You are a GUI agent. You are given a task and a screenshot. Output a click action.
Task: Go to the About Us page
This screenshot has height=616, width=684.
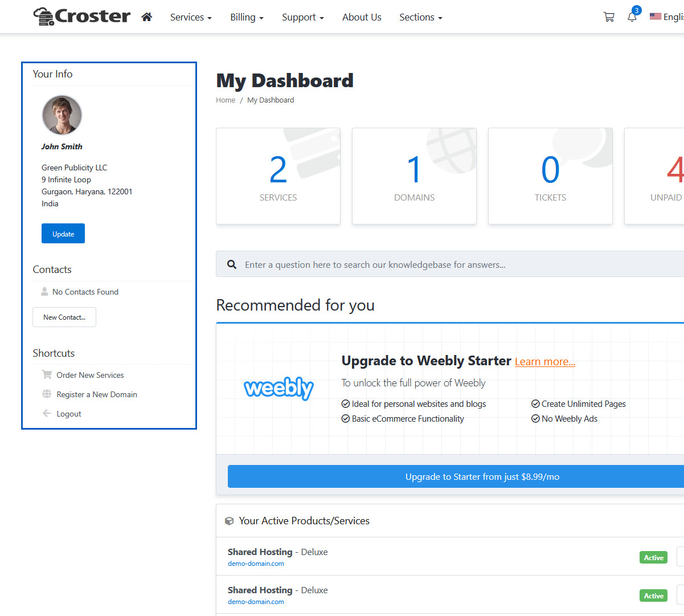coord(362,17)
